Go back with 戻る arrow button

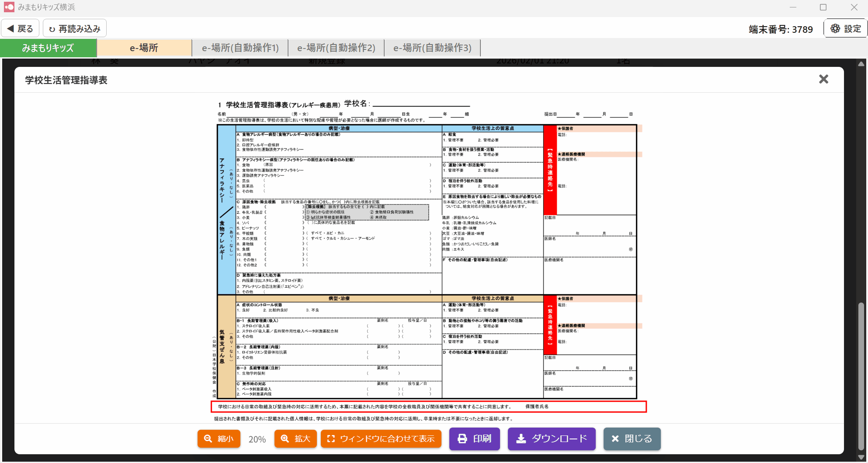point(21,29)
